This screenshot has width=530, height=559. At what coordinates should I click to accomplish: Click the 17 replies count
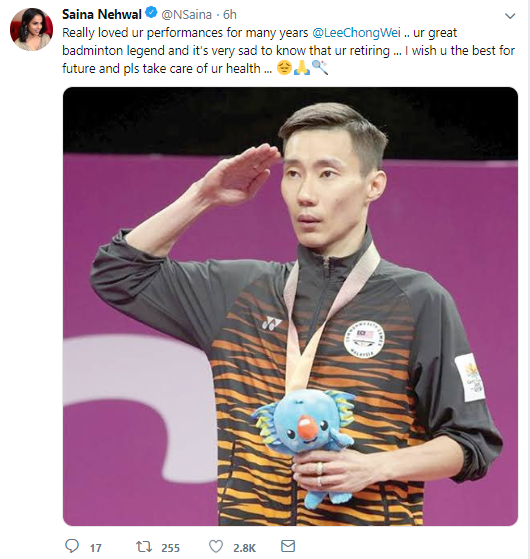click(96, 548)
